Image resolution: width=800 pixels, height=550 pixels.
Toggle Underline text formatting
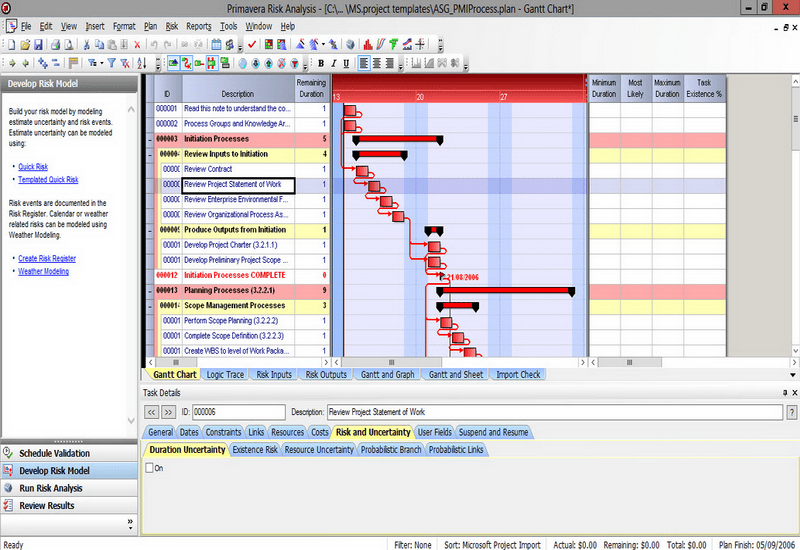(346, 63)
